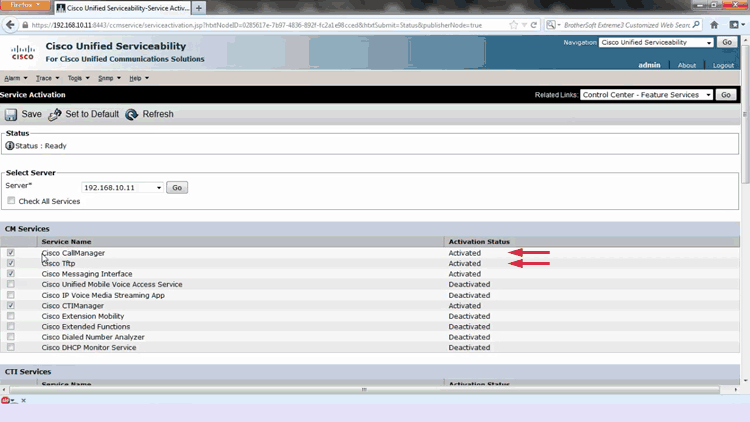Select the Cisco Unified Serviceability browser tab
The height and width of the screenshot is (422, 750).
[x=122, y=8]
